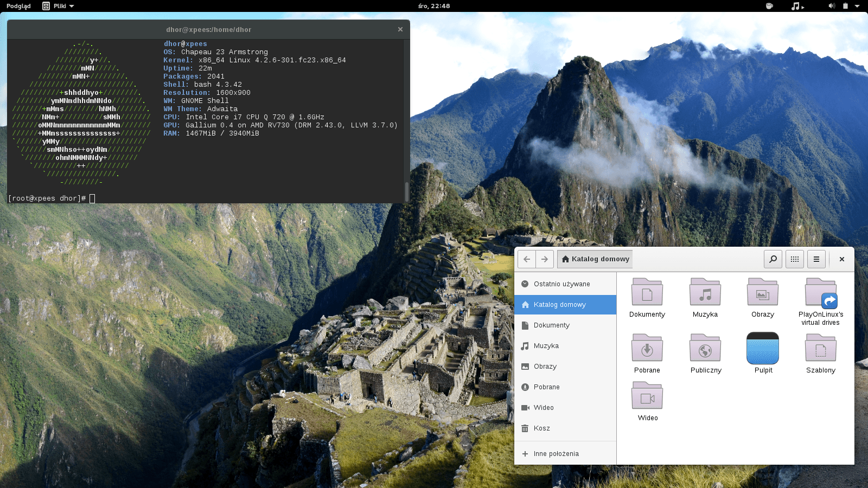Click the 'bash 4.3.42' shell value
Screen dimensions: 868x488
click(218, 85)
